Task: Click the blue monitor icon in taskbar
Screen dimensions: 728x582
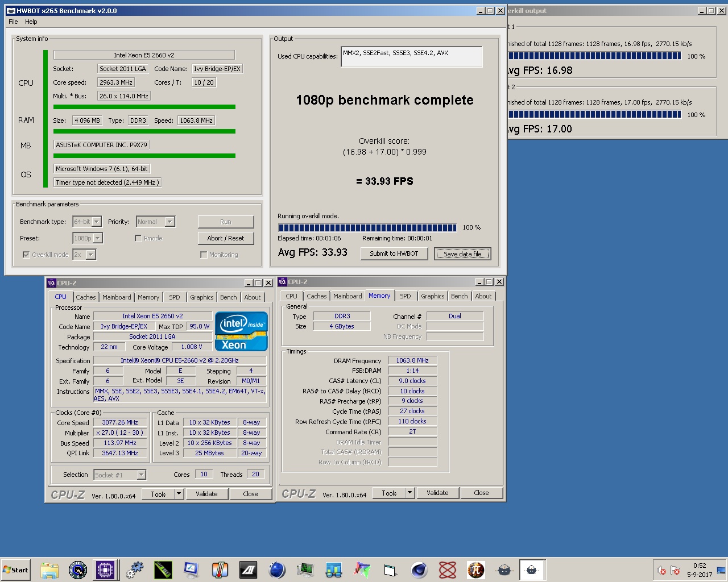Action: tap(192, 569)
